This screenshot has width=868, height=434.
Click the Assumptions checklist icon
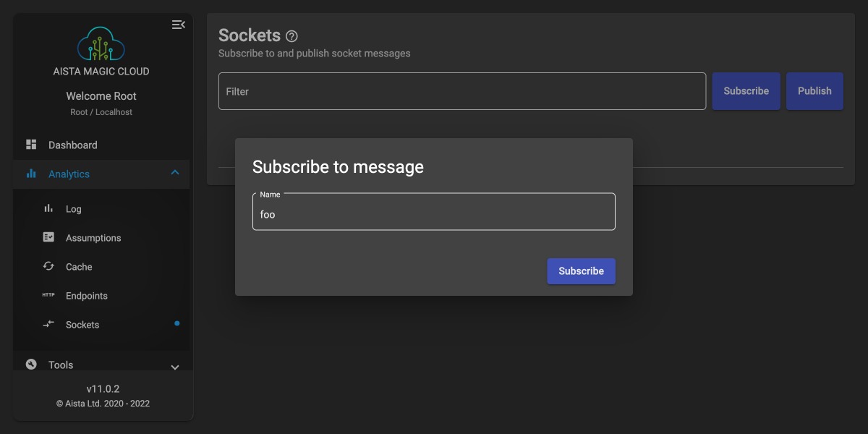(x=48, y=237)
